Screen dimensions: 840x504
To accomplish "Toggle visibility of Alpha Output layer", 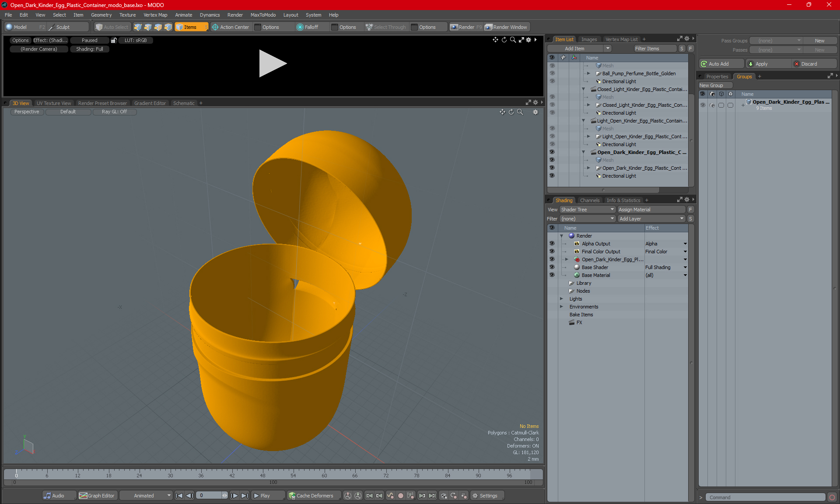I will pos(552,244).
